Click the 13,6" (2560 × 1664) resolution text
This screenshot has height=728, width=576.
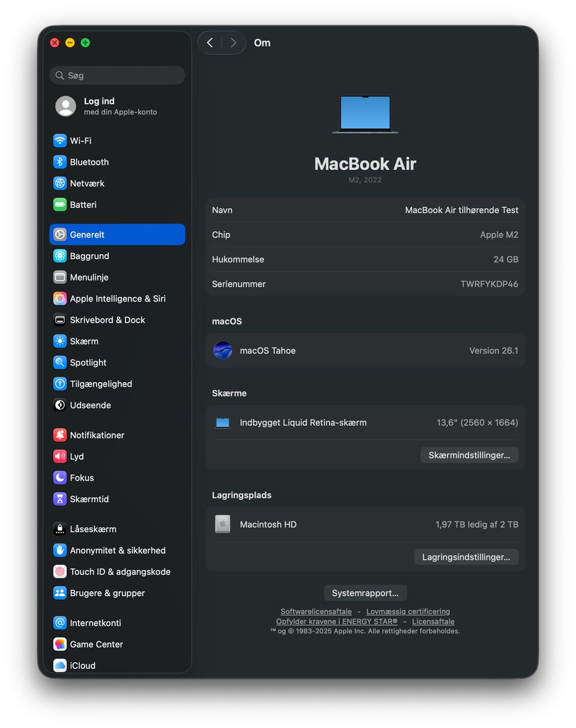tap(478, 423)
